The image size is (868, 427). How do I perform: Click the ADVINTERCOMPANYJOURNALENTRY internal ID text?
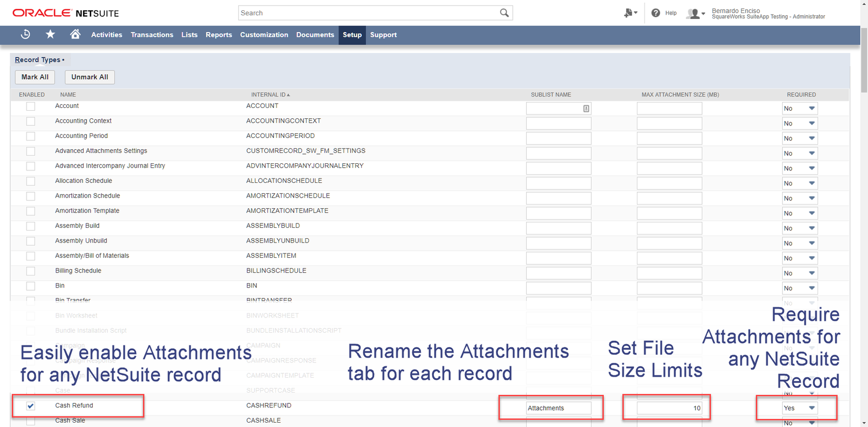coord(305,166)
